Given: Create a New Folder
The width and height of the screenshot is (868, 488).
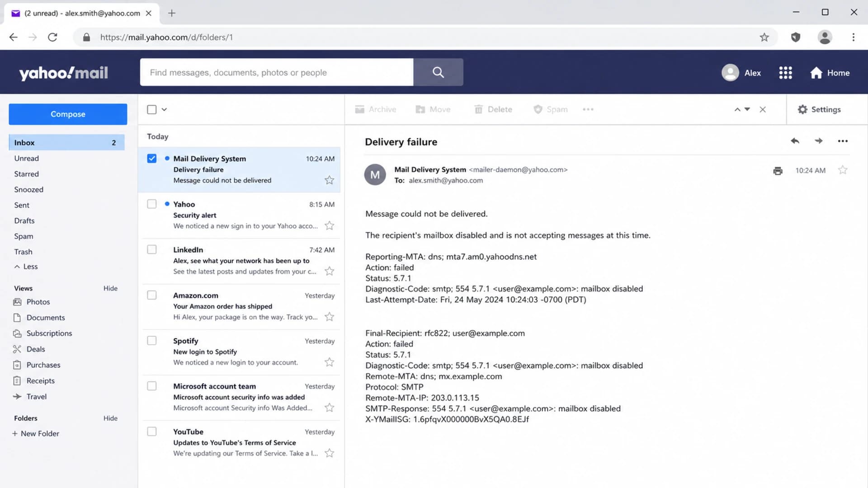Looking at the screenshot, I should point(36,433).
